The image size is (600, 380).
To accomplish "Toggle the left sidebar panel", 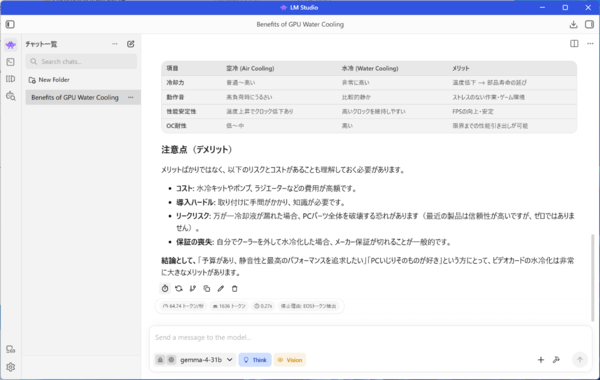I will (10, 24).
